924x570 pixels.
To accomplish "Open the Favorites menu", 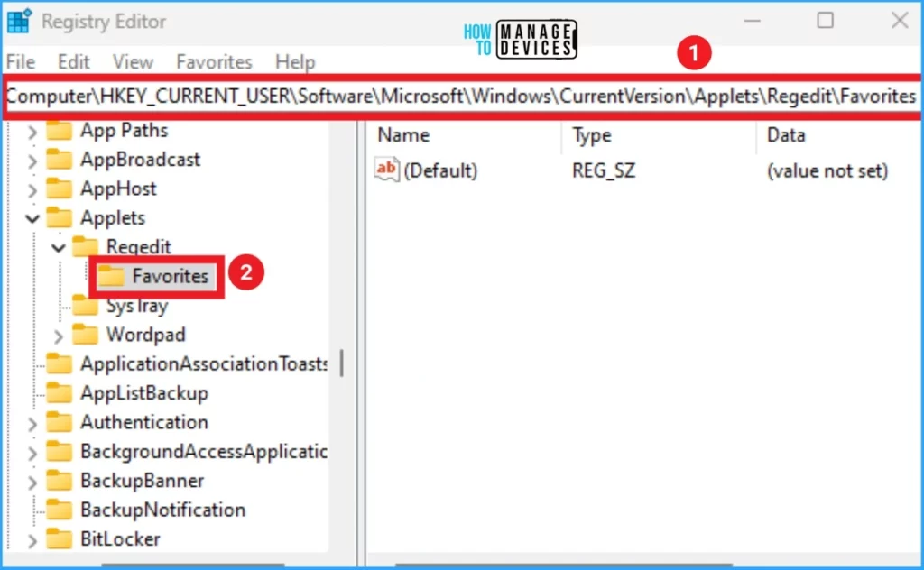I will pyautogui.click(x=214, y=62).
